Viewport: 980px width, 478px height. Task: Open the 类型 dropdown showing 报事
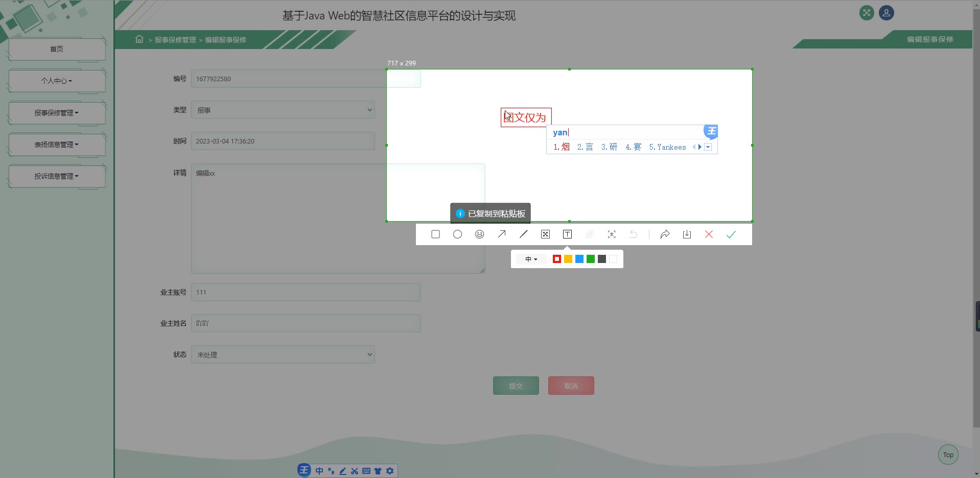(283, 110)
